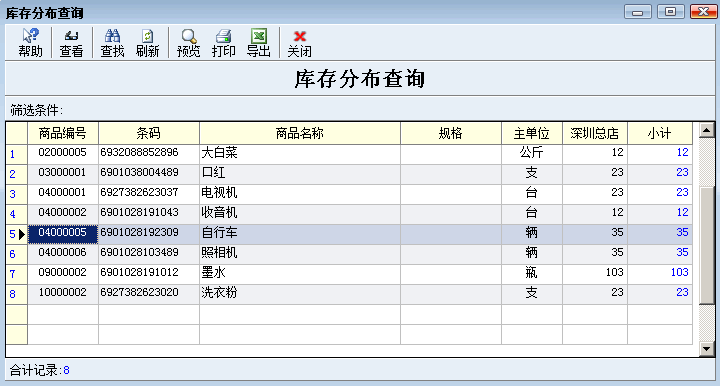Click barcode 6901028191043
Screen dimensions: 720x386
[x=139, y=213]
